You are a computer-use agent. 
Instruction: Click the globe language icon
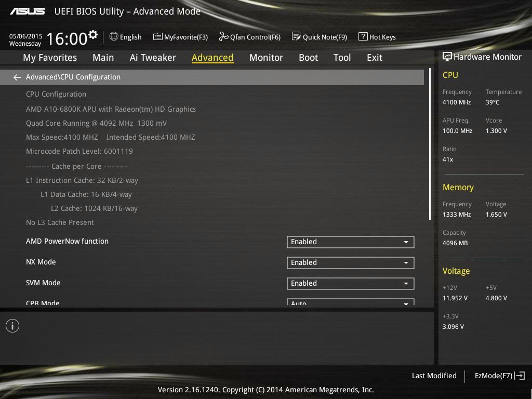(114, 36)
